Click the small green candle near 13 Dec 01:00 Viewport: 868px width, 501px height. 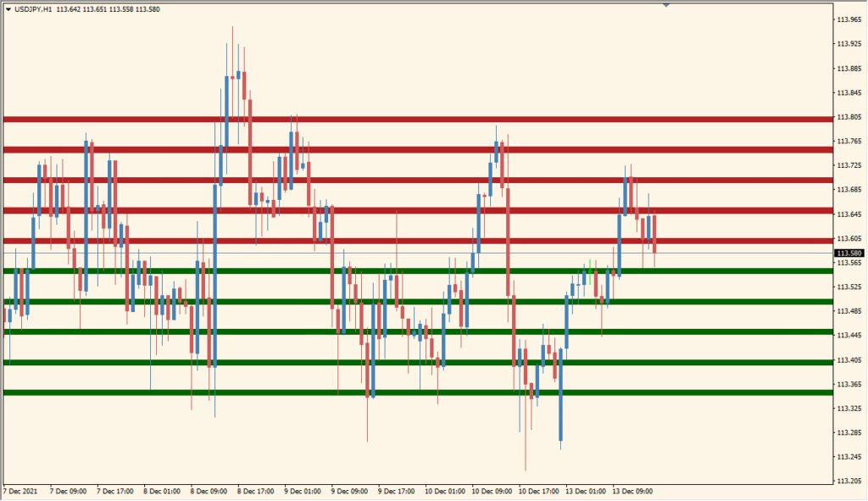click(x=590, y=271)
